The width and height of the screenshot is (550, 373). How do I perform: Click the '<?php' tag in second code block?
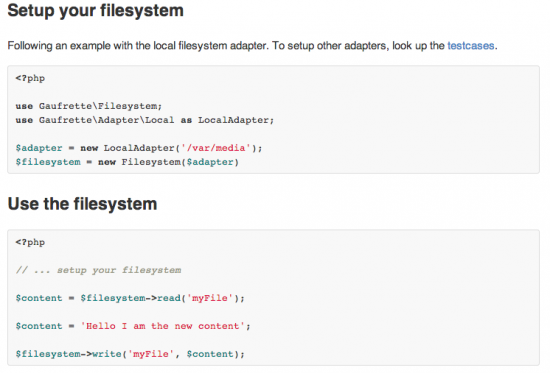pyautogui.click(x=30, y=242)
